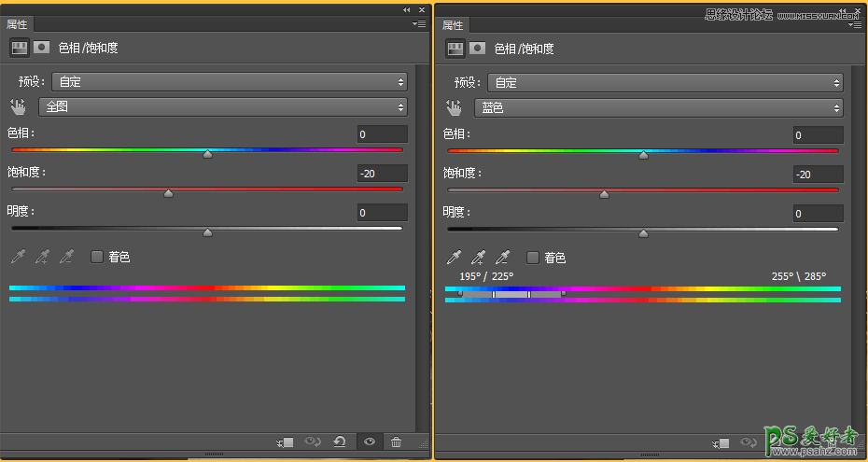Open the 蓝色 channel dropdown

coord(658,107)
